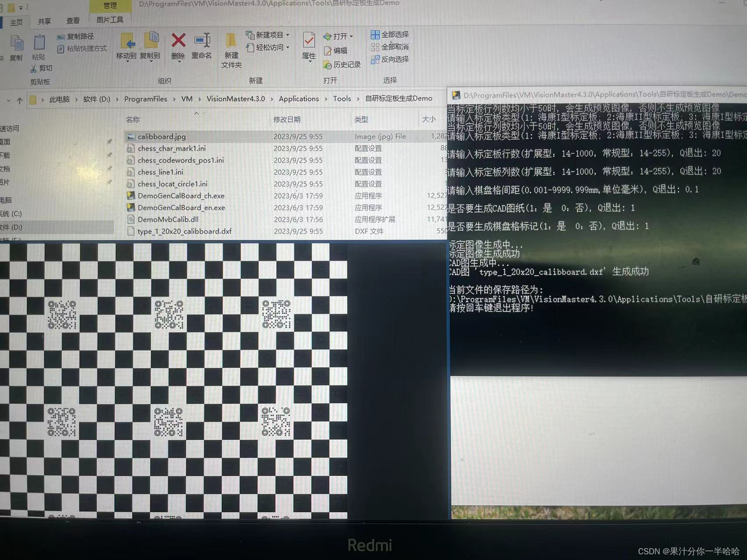Select the chess_locat_circle1.ini file

[172, 184]
